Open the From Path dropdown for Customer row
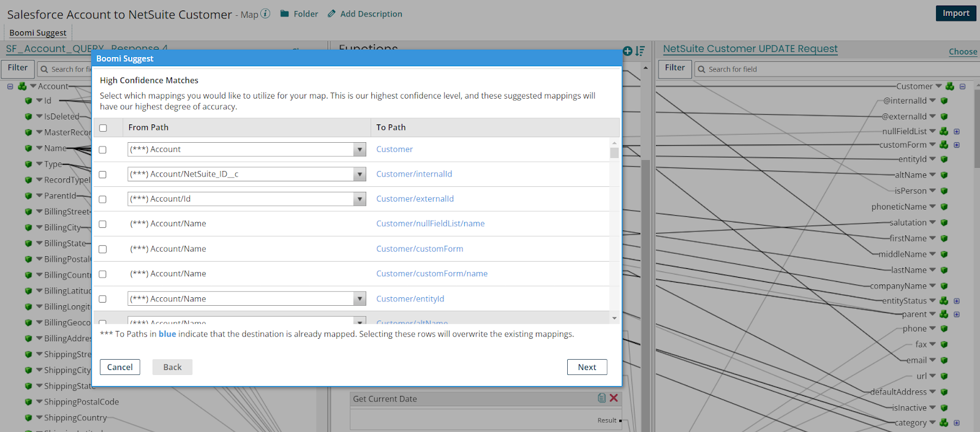 click(360, 150)
